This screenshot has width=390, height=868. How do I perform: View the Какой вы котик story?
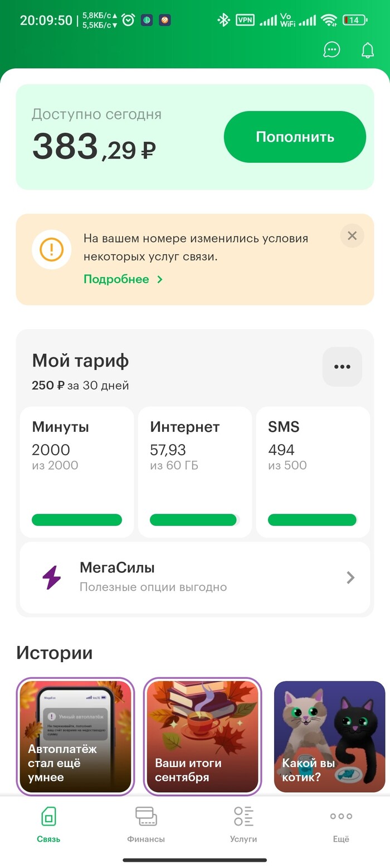click(329, 736)
